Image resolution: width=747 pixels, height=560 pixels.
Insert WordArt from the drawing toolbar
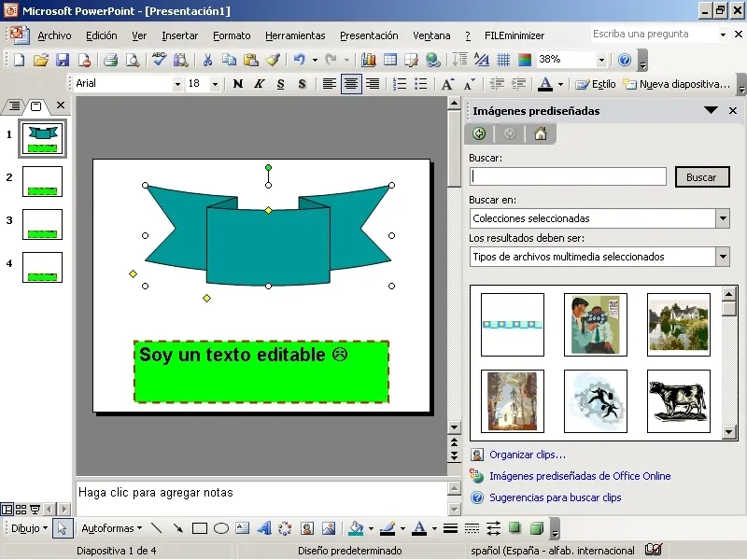point(264,528)
